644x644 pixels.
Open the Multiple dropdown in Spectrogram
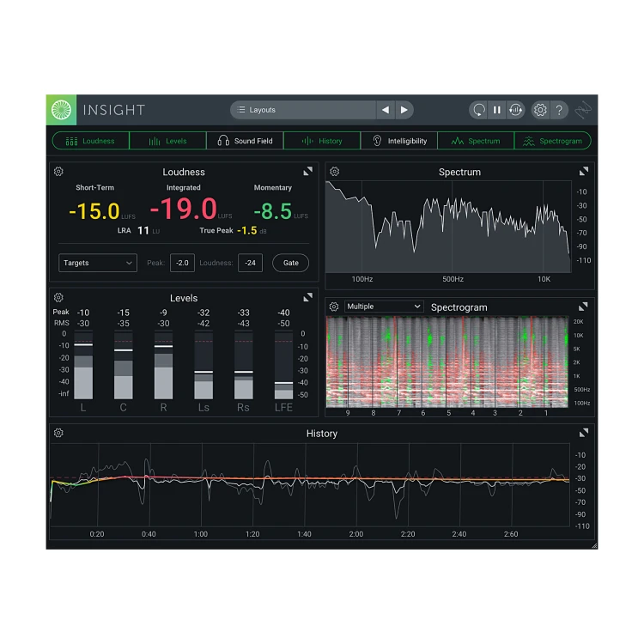tap(384, 307)
